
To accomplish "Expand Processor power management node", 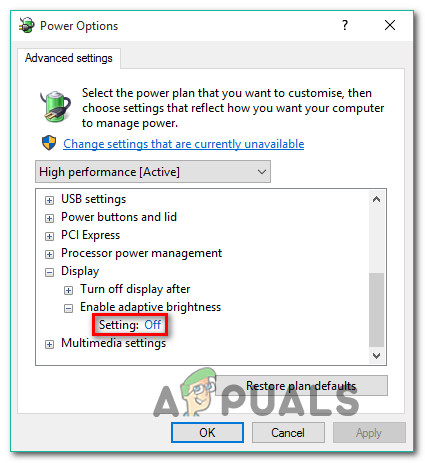I will click(x=49, y=254).
